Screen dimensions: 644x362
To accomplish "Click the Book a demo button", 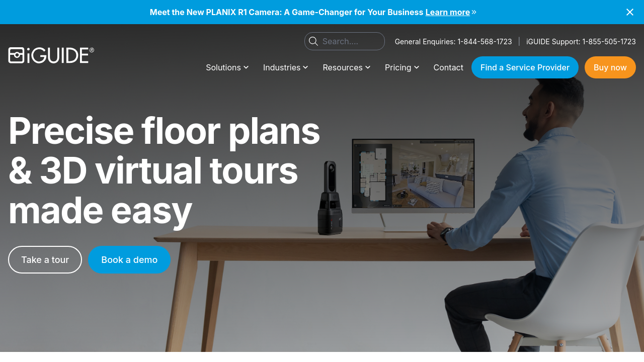I will 129,259.
